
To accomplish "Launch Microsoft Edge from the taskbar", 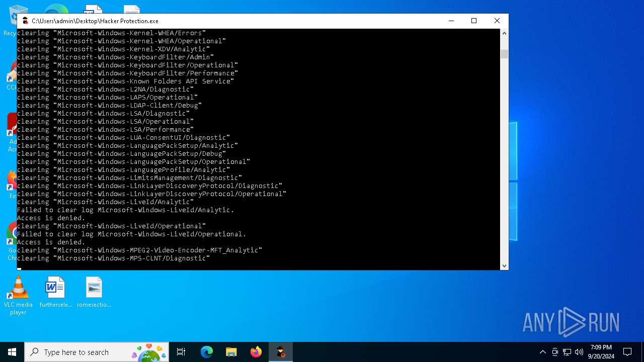I will pos(207,352).
